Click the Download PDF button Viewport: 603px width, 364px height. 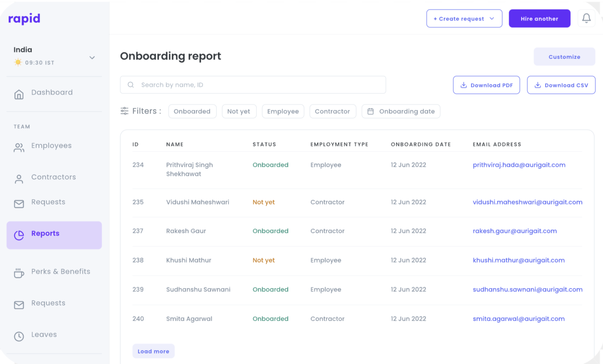(x=486, y=85)
